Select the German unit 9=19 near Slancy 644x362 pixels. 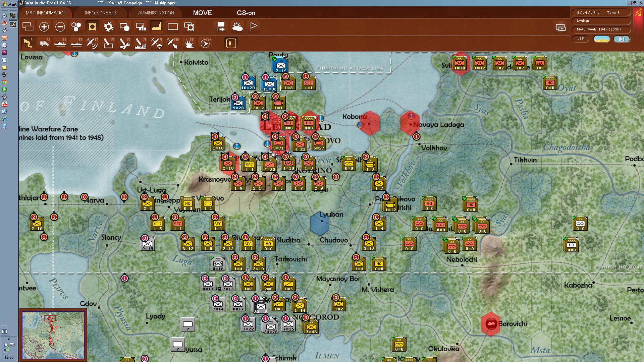coord(148,243)
